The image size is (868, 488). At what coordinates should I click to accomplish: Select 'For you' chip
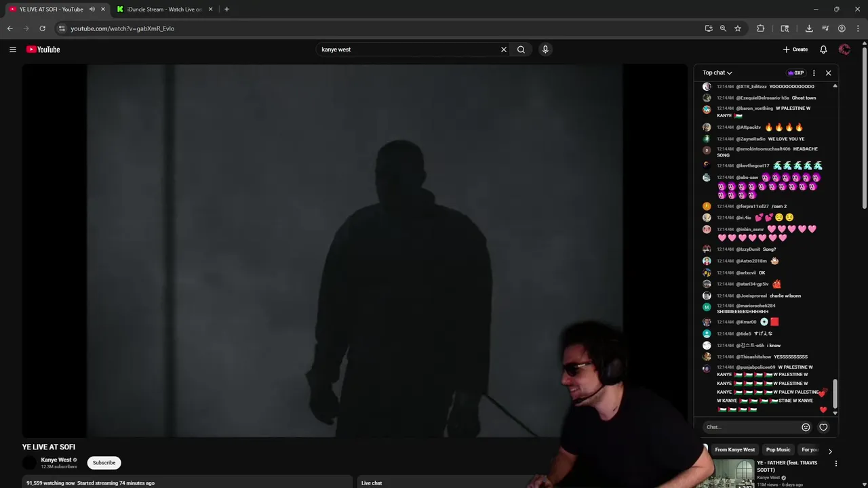(810, 450)
